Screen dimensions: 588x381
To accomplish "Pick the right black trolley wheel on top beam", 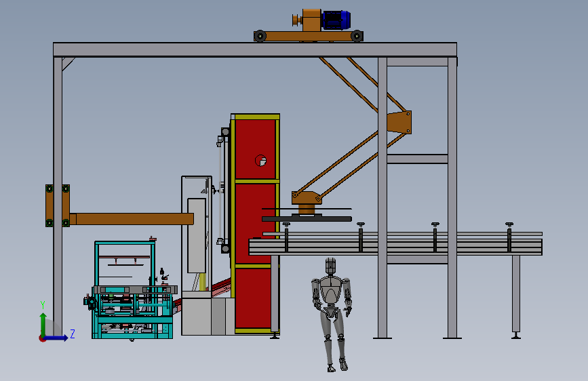I will pyautogui.click(x=357, y=36).
